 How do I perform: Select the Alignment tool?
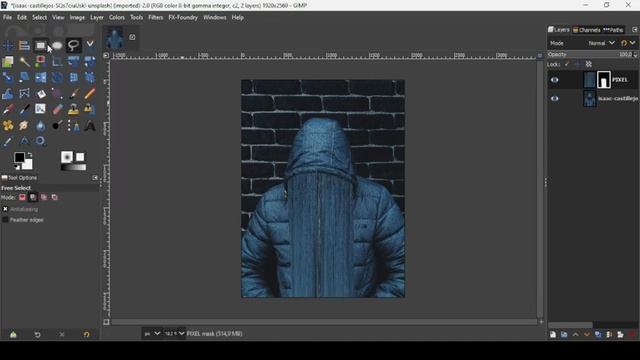(x=24, y=45)
